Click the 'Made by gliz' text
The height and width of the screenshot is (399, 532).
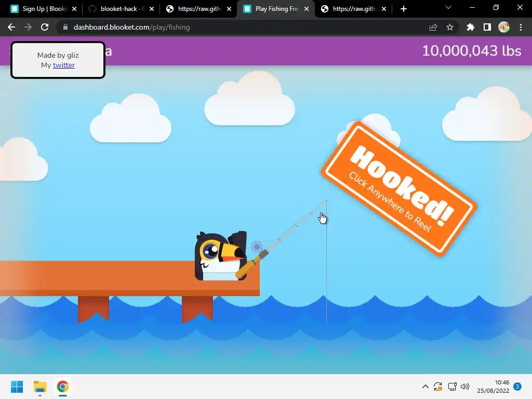[x=58, y=55]
